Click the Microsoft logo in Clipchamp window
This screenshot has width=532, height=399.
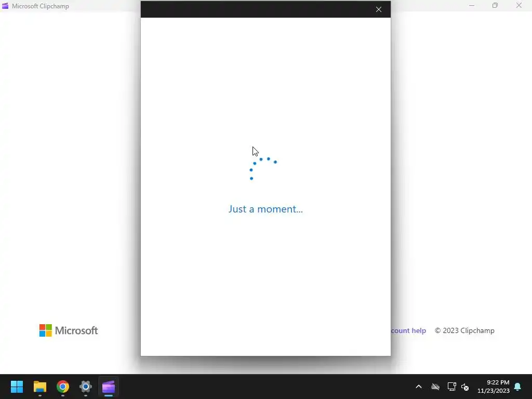pyautogui.click(x=69, y=330)
